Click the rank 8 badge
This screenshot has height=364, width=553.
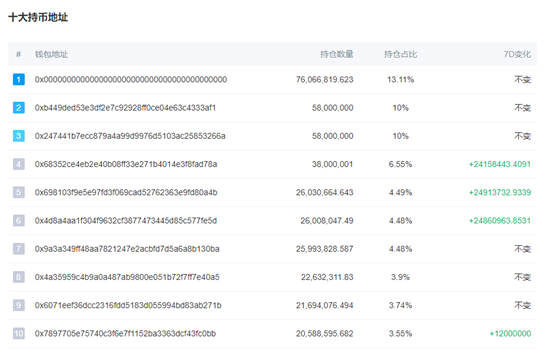[x=19, y=277]
